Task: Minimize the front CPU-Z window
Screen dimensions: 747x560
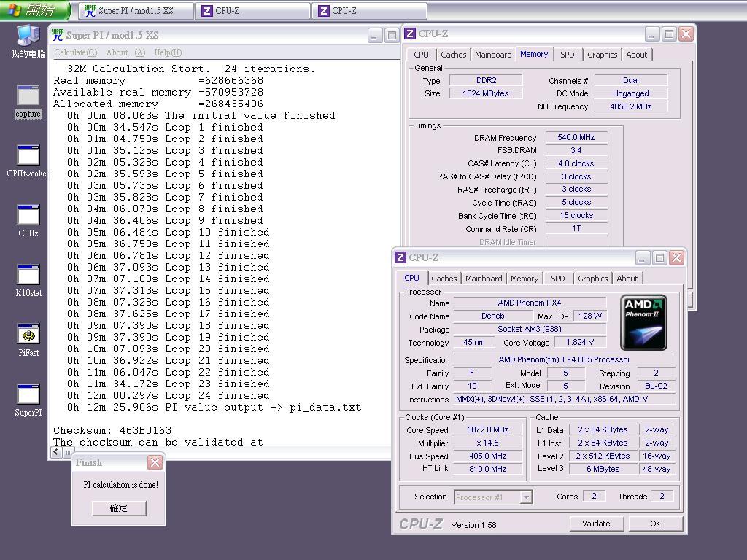Action: pyautogui.click(x=642, y=258)
